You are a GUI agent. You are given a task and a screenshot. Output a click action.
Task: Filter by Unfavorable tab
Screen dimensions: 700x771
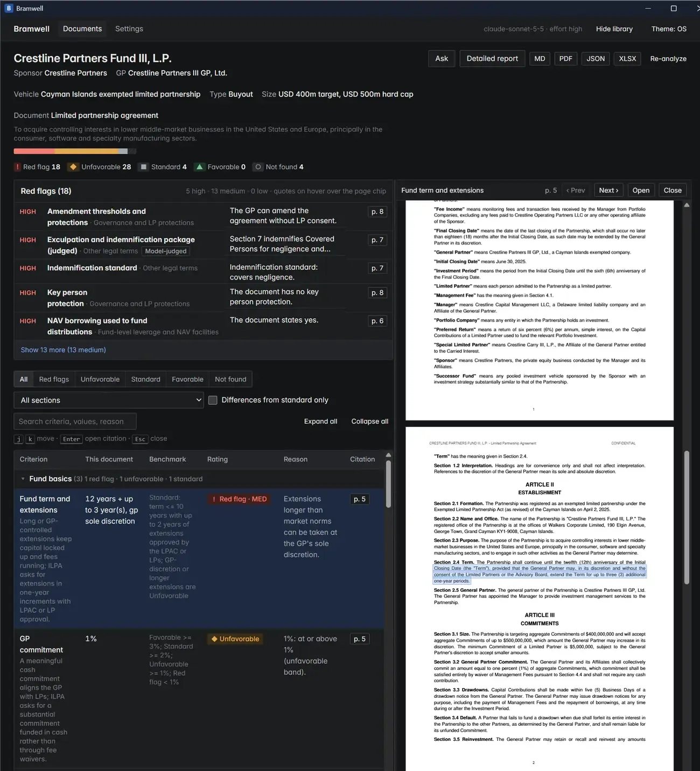pos(100,379)
